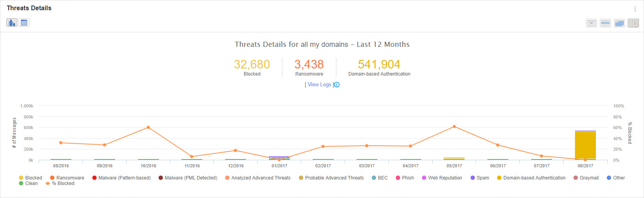The image size is (644, 198).
Task: Toggle the Blocked legend series
Action: (31, 178)
